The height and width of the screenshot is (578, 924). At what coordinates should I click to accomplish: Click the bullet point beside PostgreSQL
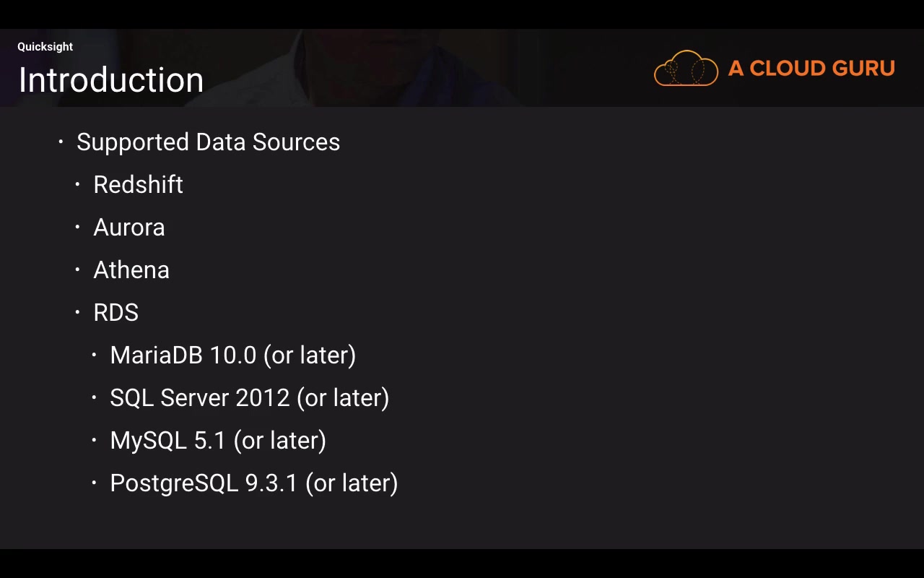pyautogui.click(x=94, y=483)
